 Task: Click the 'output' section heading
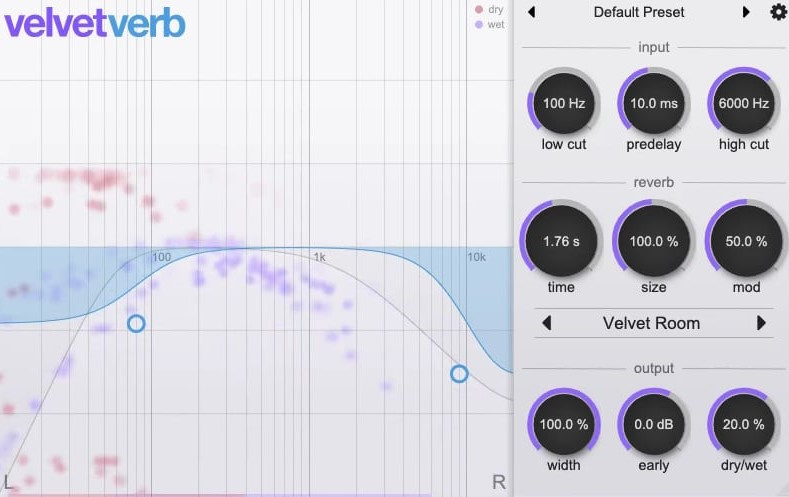654,368
